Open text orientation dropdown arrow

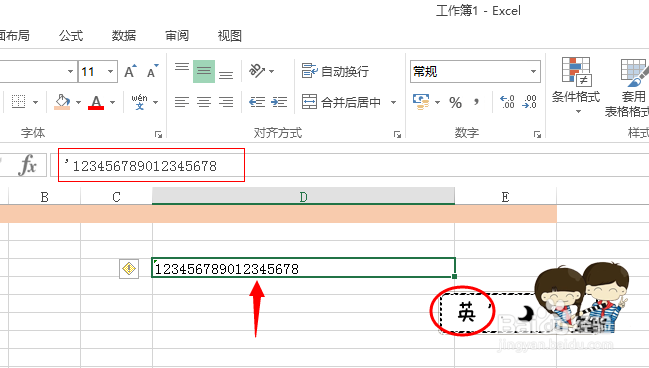272,72
